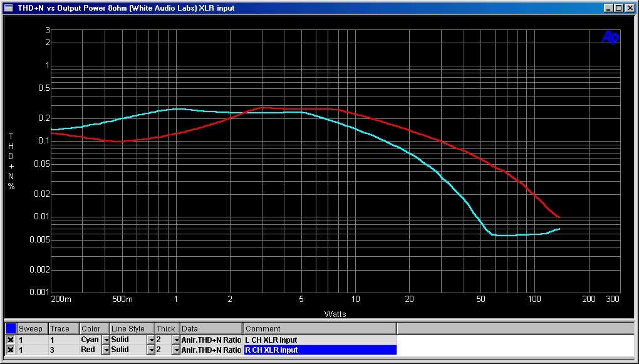The height and width of the screenshot is (364, 639).
Task: Click the '0.02' y-axis label
Action: 41,194
